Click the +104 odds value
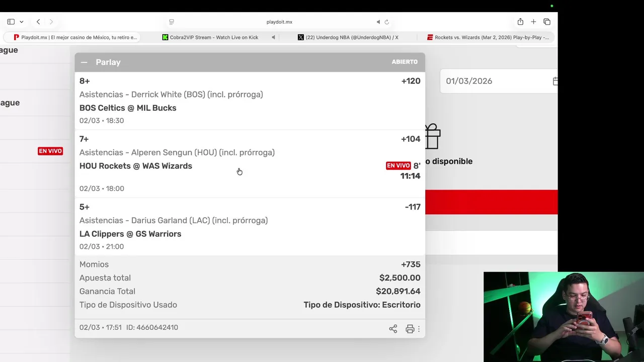644x362 pixels. (411, 139)
